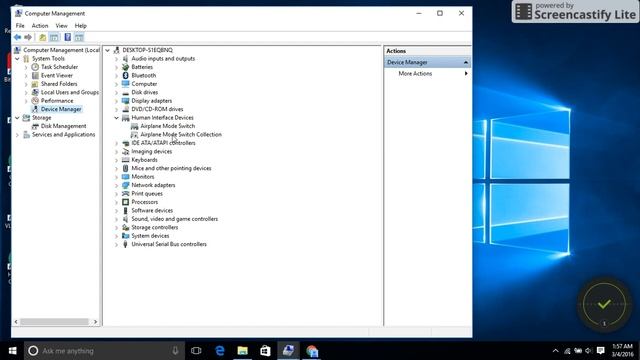This screenshot has height=360, width=640.
Task: Click the Keyboards category icon
Action: pos(125,160)
